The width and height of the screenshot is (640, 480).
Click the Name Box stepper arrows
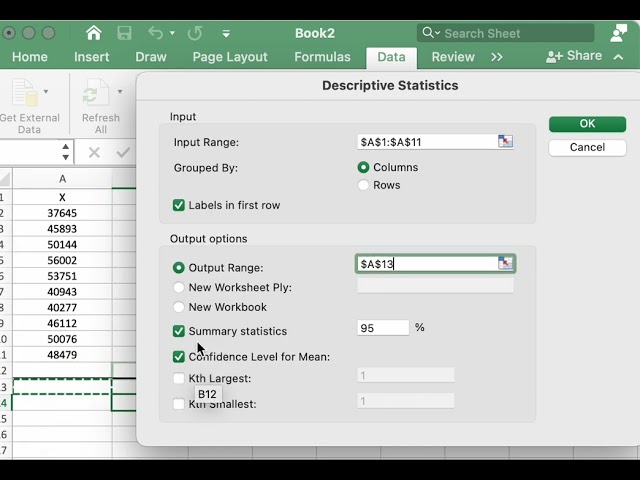[65, 152]
